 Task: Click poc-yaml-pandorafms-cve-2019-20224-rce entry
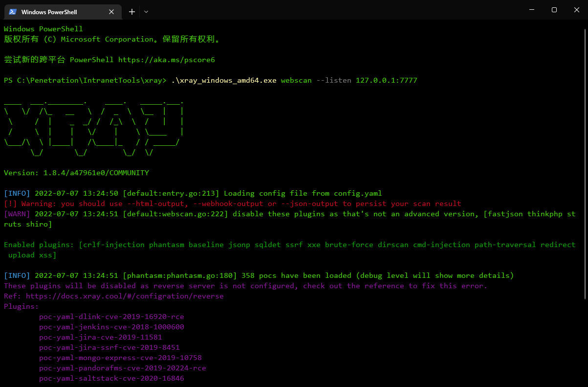(123, 368)
